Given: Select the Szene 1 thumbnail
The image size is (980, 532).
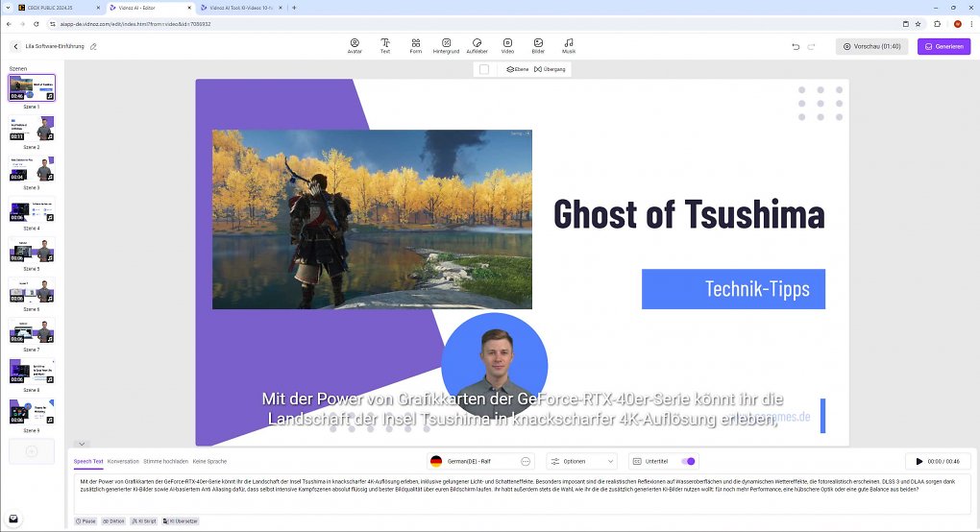Looking at the screenshot, I should [32, 88].
